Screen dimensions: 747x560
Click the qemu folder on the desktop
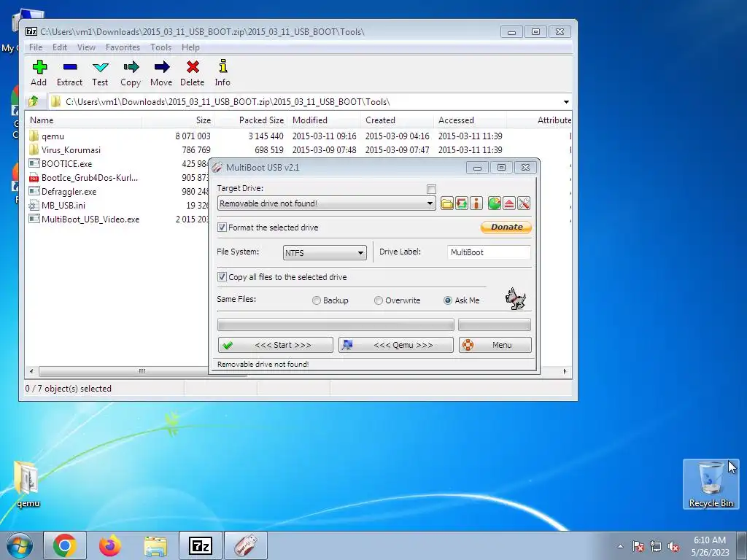click(27, 484)
